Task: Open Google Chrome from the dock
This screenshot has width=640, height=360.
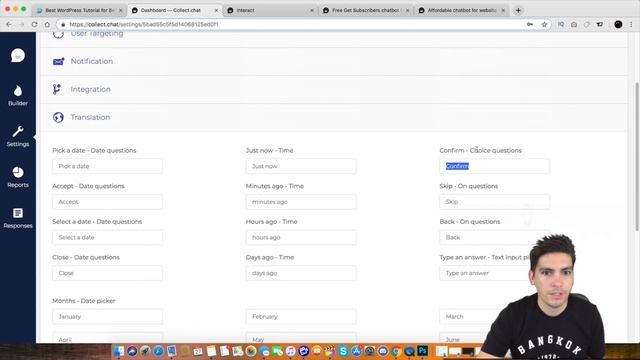Action: [x=396, y=351]
